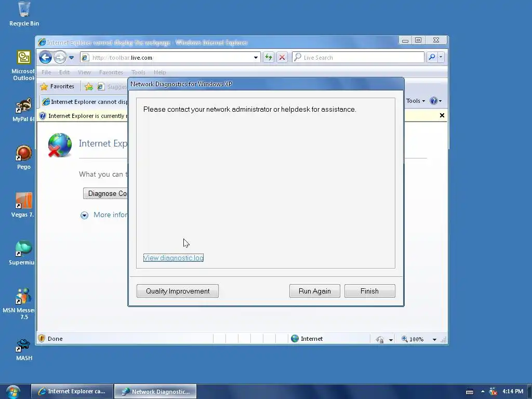532x399 pixels.
Task: Switch to Network Diagnostics taskbar button
Action: (155, 391)
